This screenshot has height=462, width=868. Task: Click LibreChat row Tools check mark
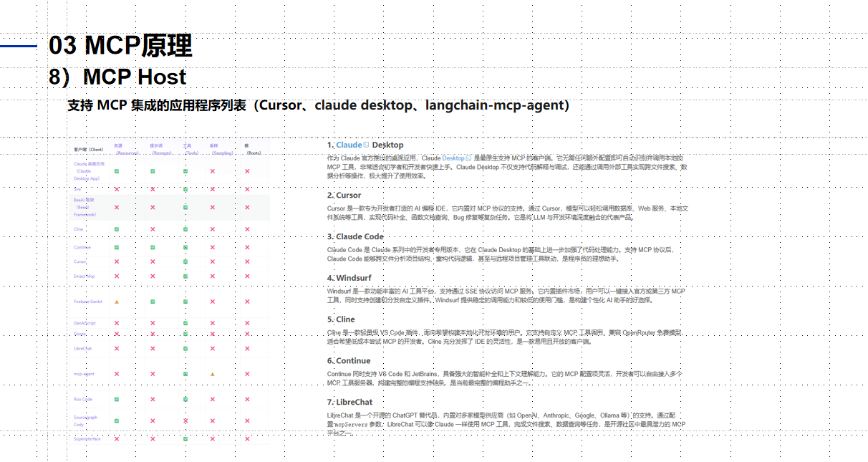click(185, 349)
